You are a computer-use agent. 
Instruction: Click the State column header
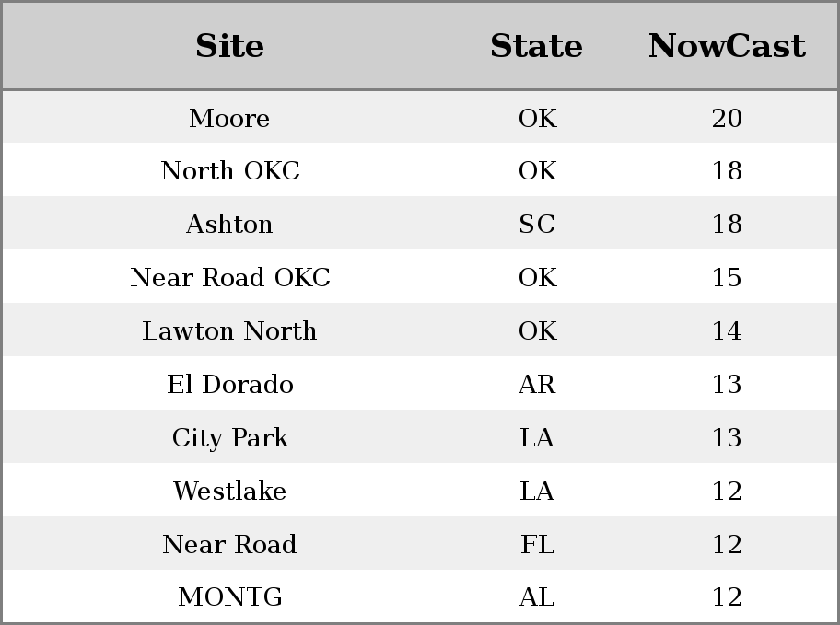pyautogui.click(x=537, y=46)
